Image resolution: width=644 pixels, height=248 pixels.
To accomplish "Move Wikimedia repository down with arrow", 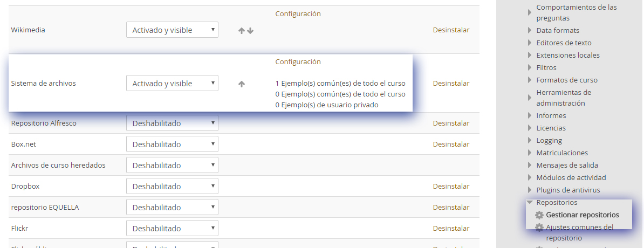I will (x=250, y=31).
